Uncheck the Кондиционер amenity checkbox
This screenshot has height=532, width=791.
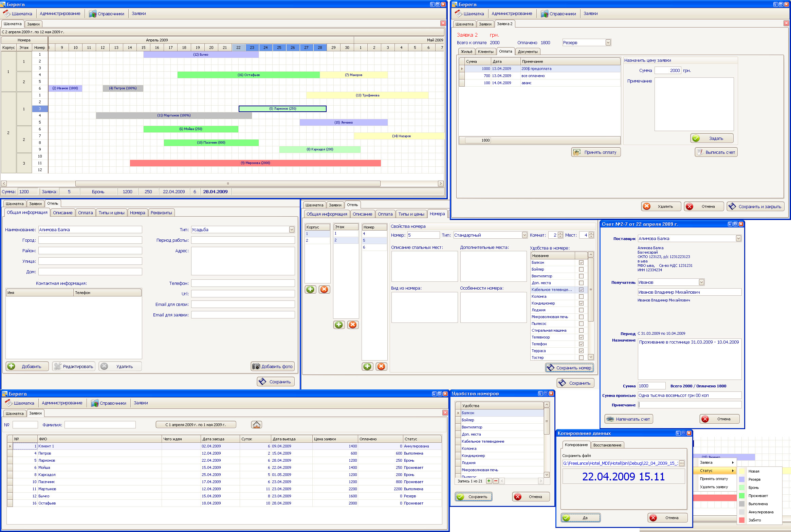[x=581, y=303]
